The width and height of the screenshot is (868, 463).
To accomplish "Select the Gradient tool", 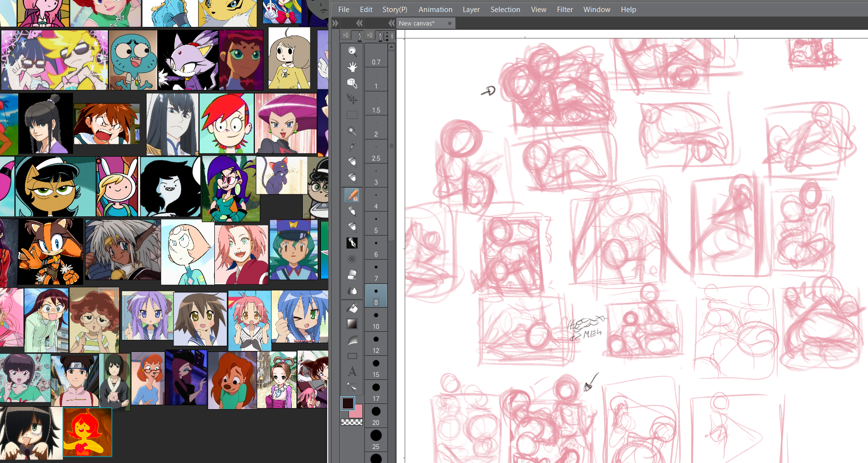I will [352, 324].
